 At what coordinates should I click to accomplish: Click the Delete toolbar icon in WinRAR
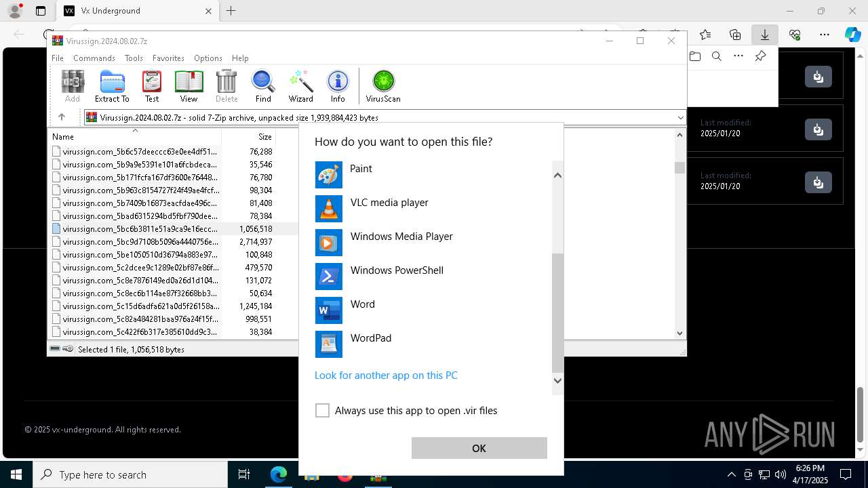tap(226, 86)
